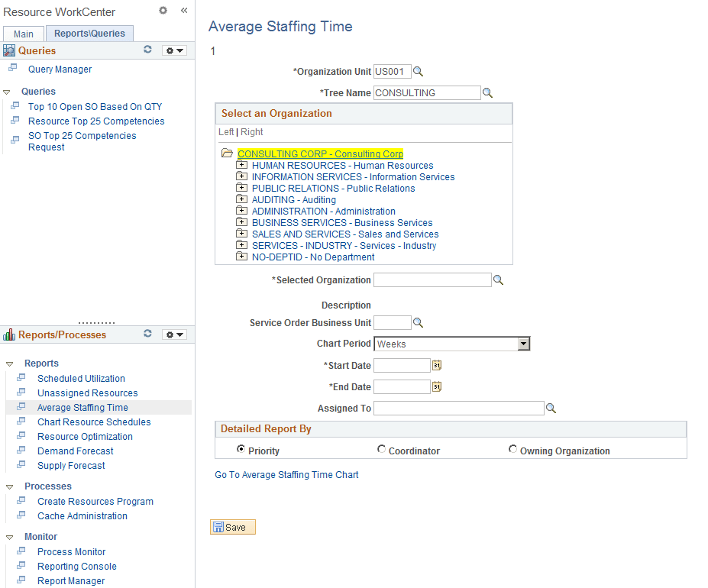Click the Save button
708x588 pixels.
(232, 526)
